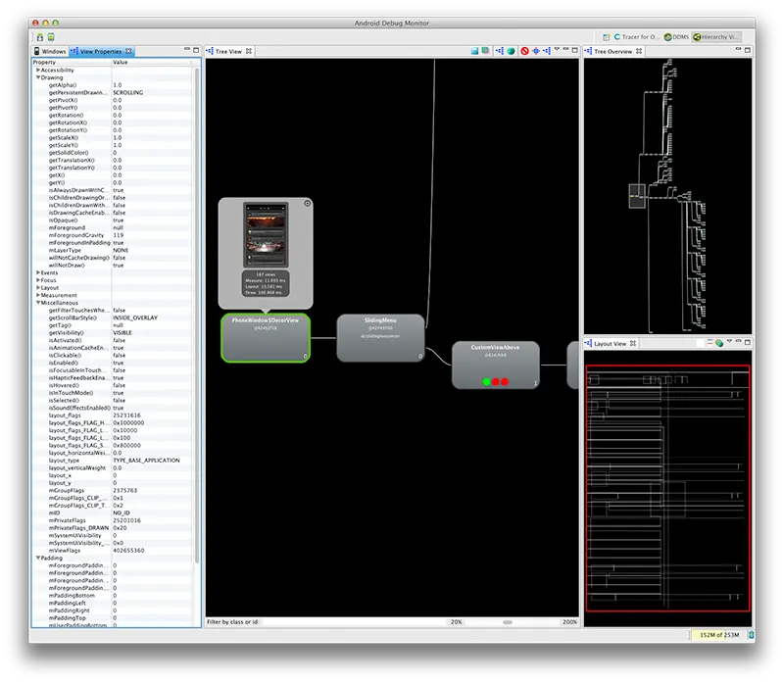Select the PhoneWindow$DecorView node

pyautogui.click(x=265, y=337)
